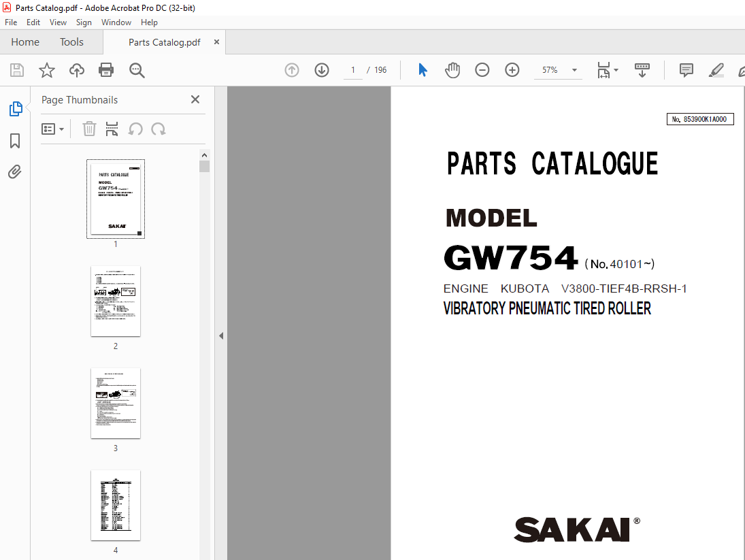Click the V3800-TIEF4B-RRSH-1 engine text

(x=624, y=289)
